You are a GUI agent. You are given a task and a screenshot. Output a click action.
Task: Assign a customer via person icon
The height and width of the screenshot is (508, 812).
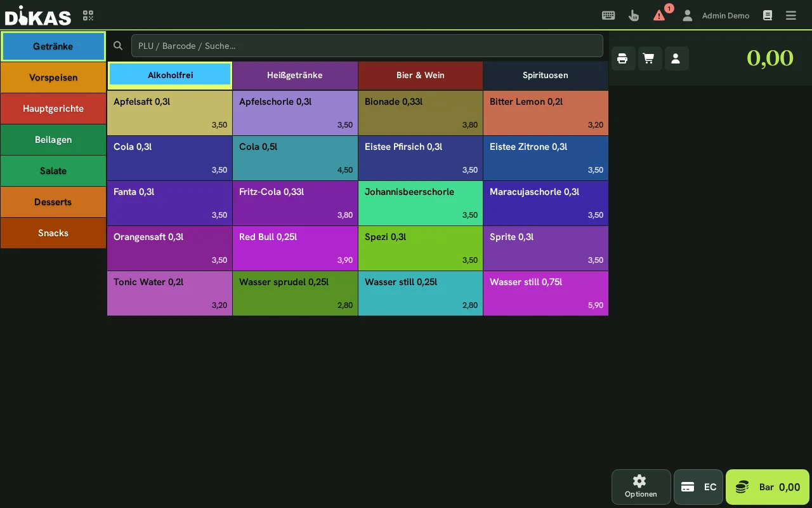(x=676, y=58)
